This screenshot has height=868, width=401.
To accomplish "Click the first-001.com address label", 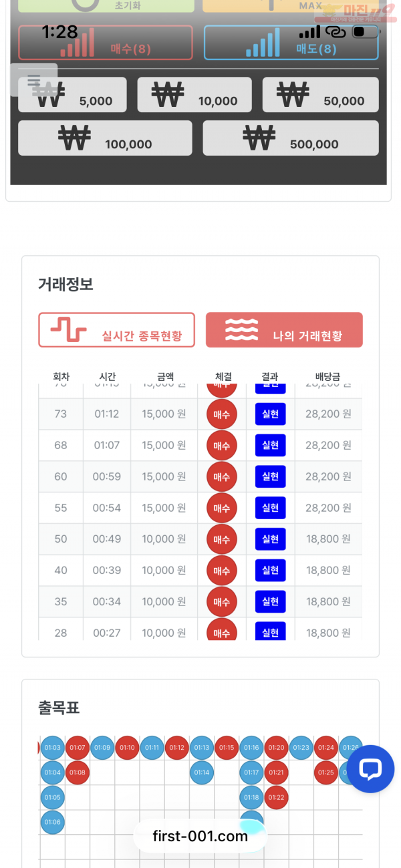I will click(x=199, y=836).
